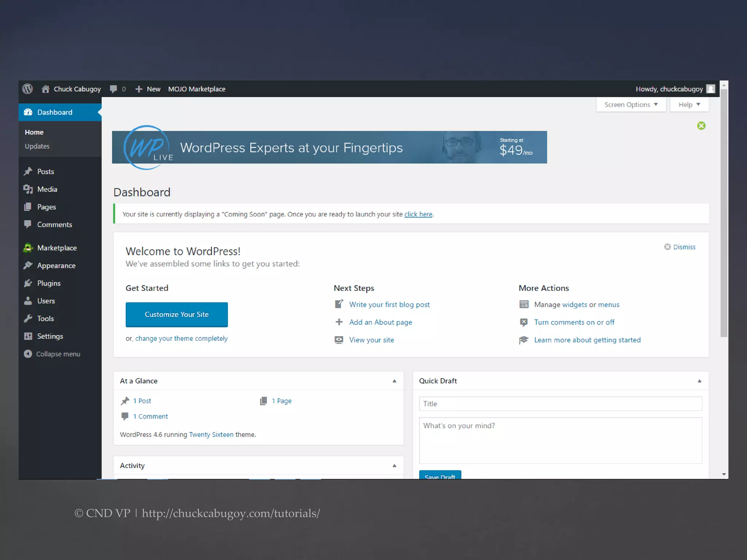Open Turn comments on or off link

(x=574, y=322)
